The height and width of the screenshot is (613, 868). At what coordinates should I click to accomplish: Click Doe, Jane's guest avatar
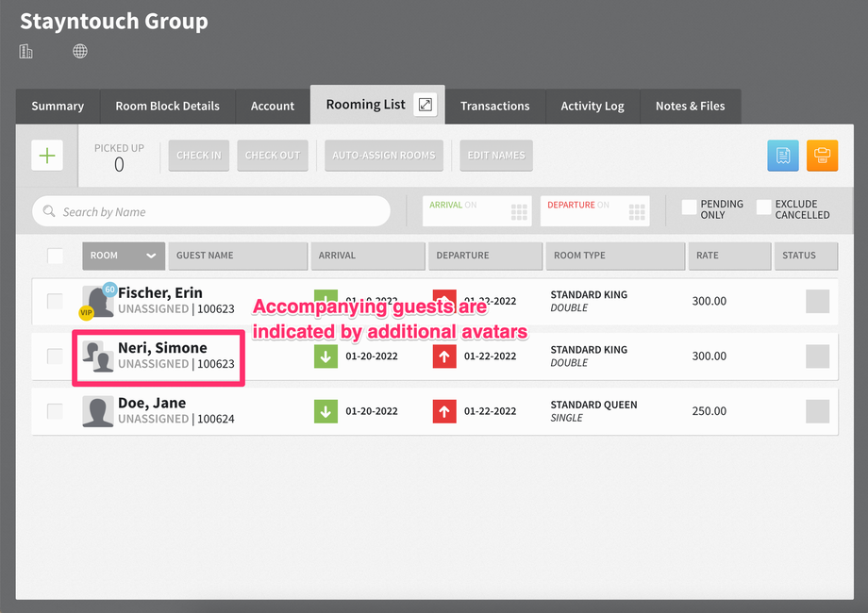[98, 411]
